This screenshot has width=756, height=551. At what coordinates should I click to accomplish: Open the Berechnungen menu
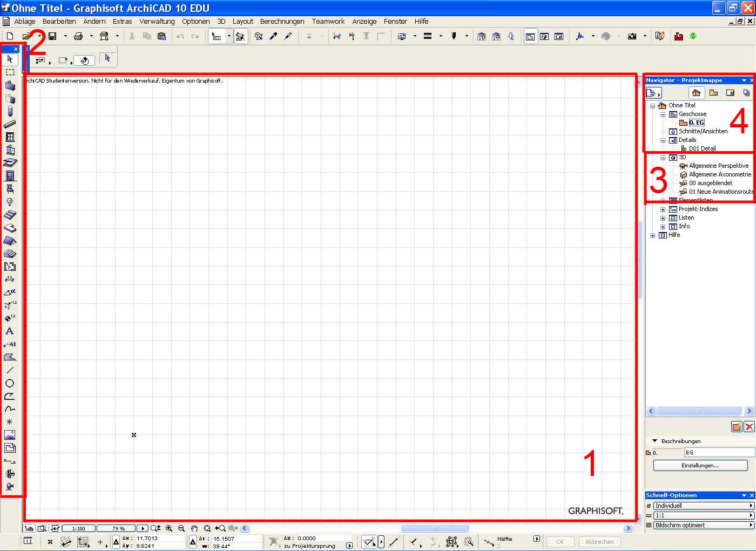[282, 22]
